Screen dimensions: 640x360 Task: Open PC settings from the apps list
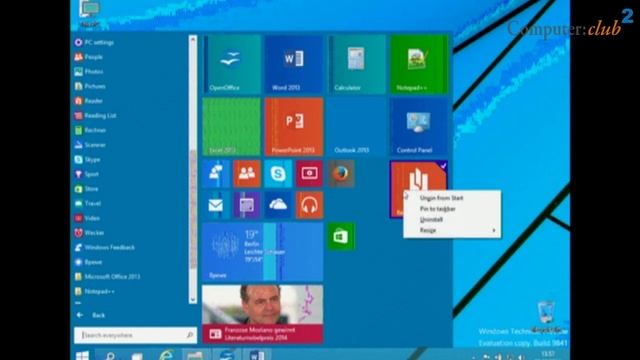(x=95, y=42)
